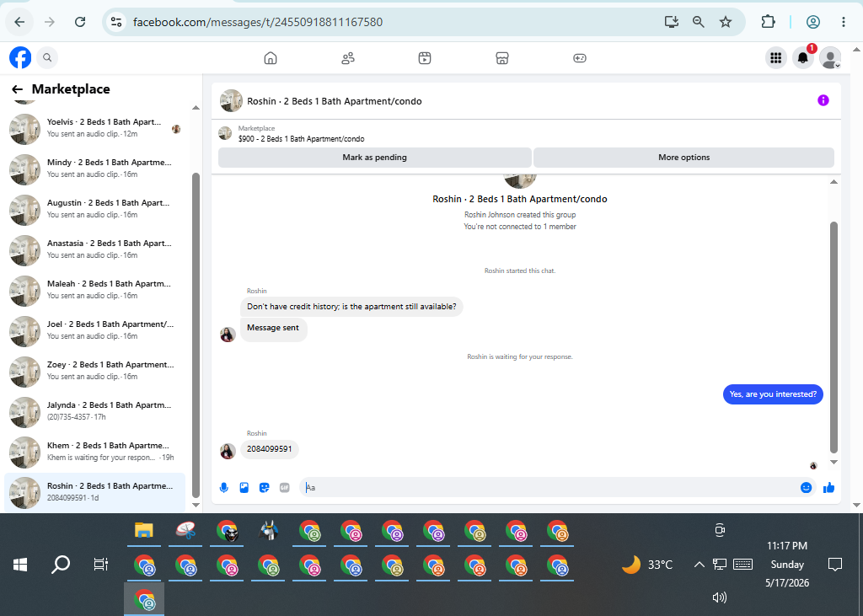The image size is (863, 616).
Task: Reload the page
Action: click(80, 22)
